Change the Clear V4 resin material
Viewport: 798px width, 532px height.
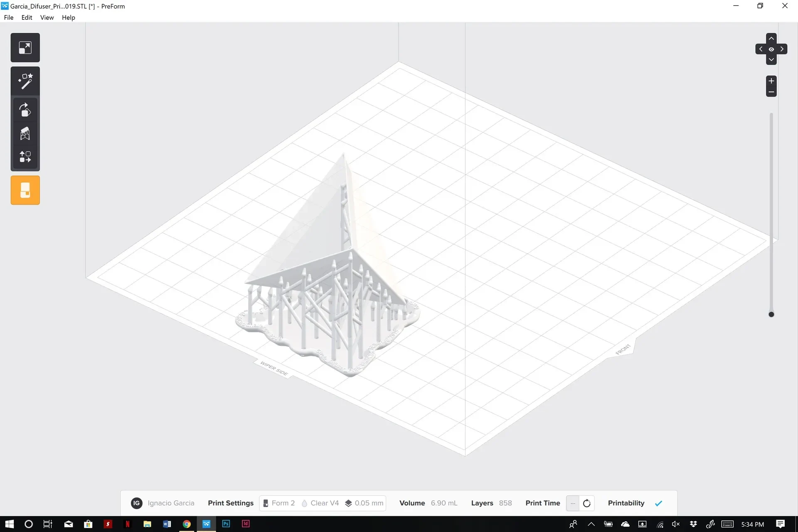[320, 503]
